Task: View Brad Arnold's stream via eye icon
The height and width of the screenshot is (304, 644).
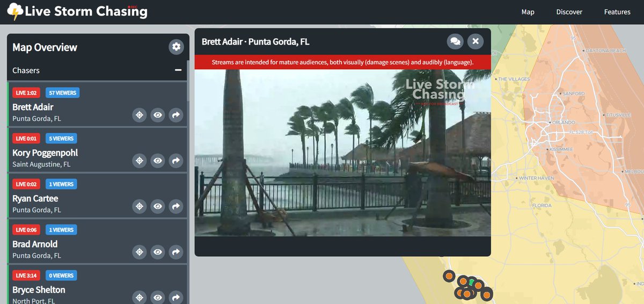Action: tap(158, 251)
